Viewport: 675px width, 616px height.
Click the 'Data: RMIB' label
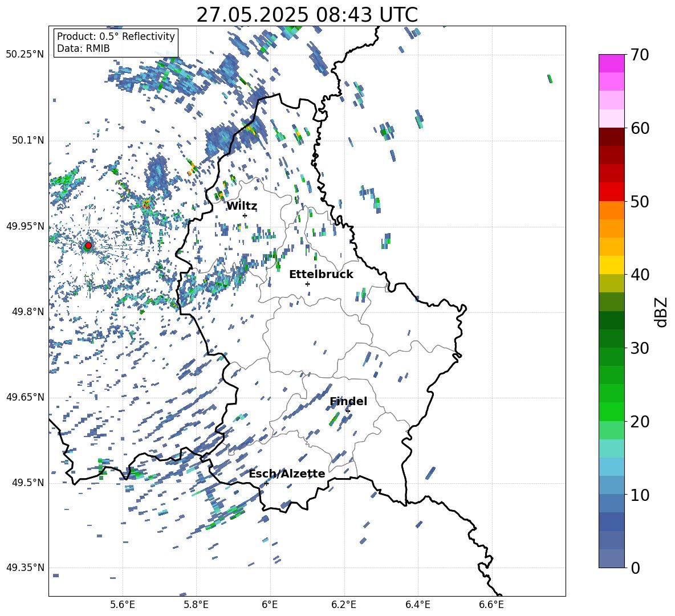83,48
